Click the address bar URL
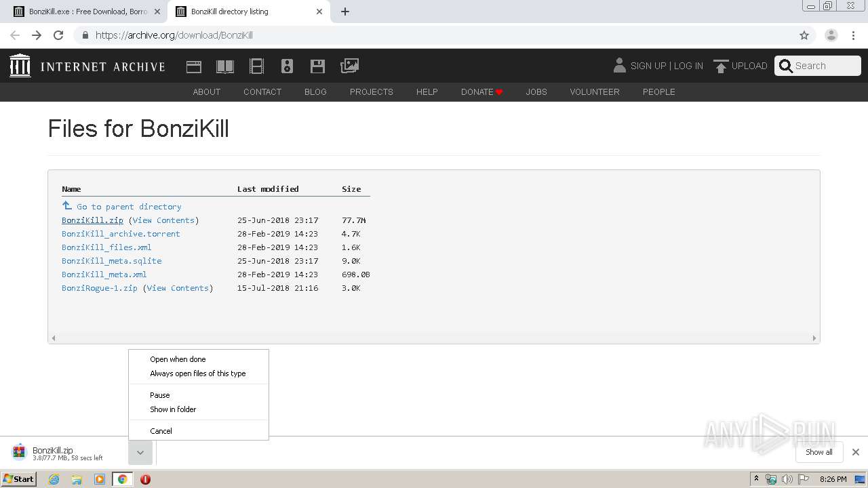Viewport: 868px width, 488px height. point(174,35)
